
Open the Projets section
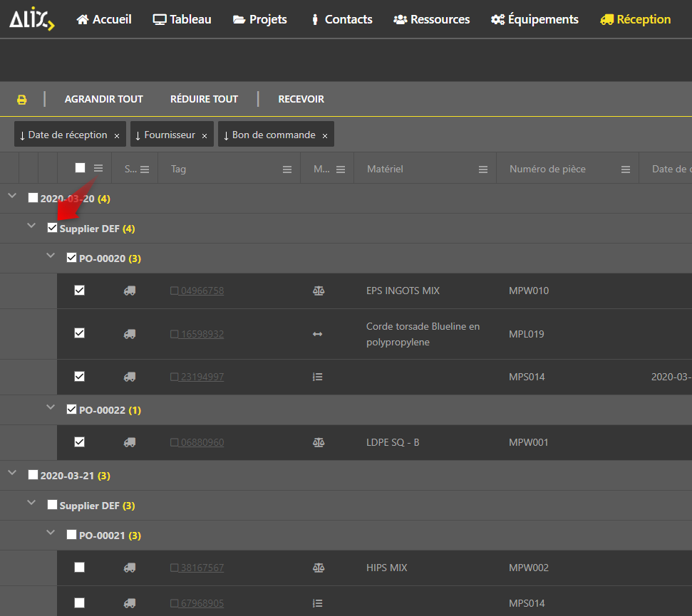(x=260, y=19)
